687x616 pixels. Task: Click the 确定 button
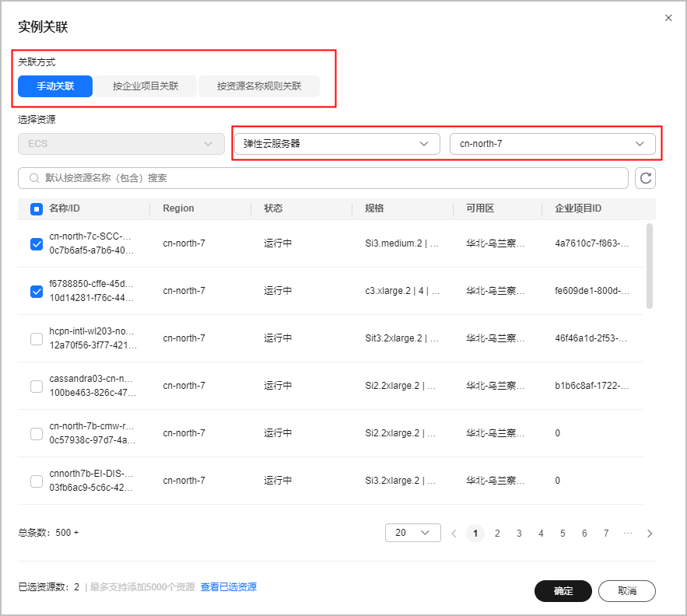[563, 591]
